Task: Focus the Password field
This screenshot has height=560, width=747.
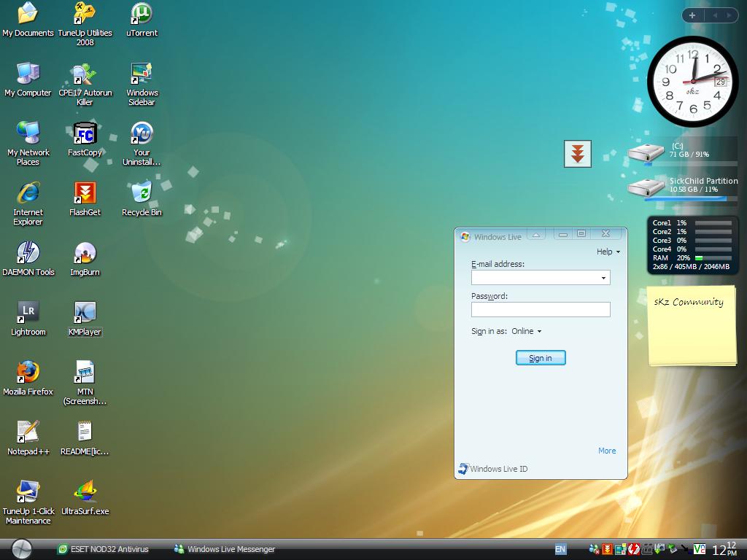Action: pos(541,309)
